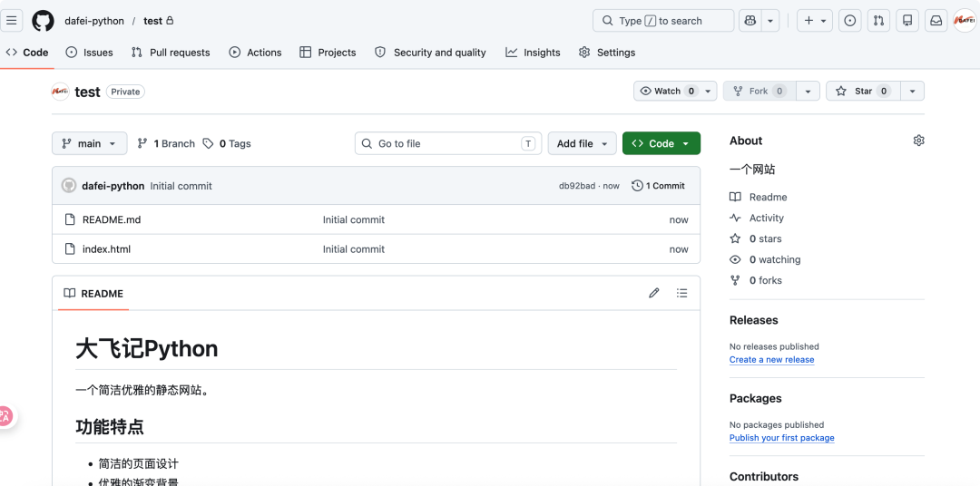This screenshot has height=486, width=980.
Task: Expand the Copilot dropdown arrow
Action: pyautogui.click(x=770, y=21)
